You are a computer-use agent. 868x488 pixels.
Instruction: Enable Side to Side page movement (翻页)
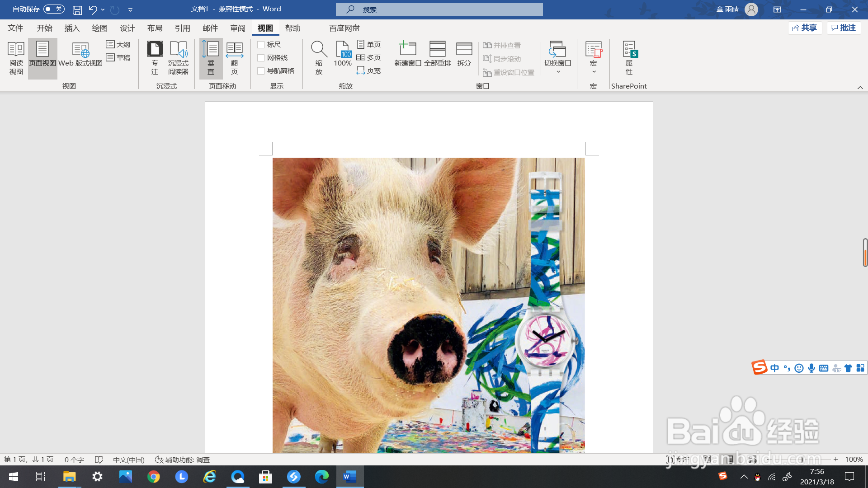click(234, 58)
